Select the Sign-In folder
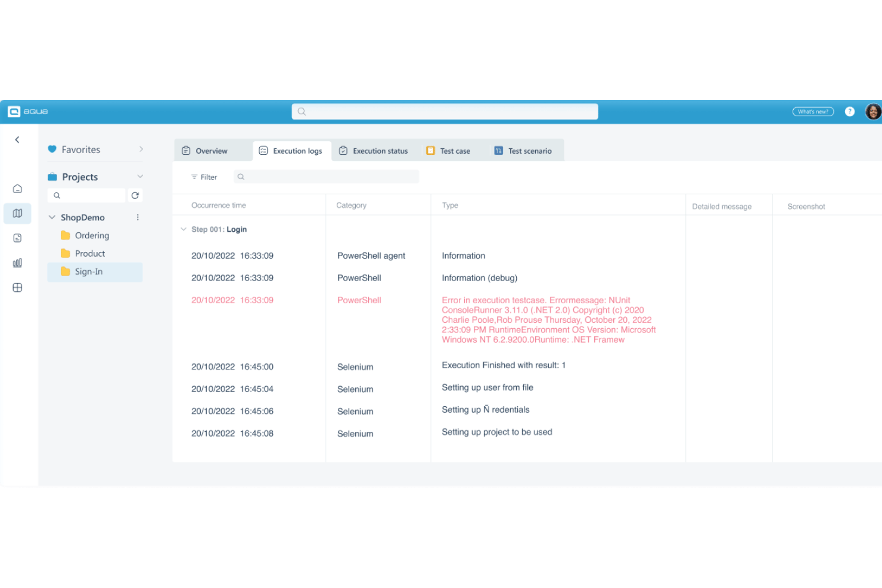This screenshot has width=882, height=588. point(95,272)
